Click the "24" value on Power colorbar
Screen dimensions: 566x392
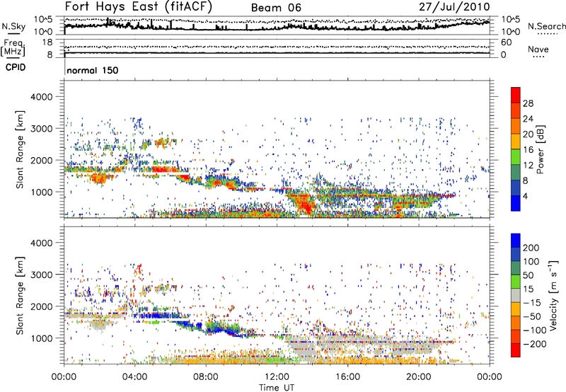(528, 119)
